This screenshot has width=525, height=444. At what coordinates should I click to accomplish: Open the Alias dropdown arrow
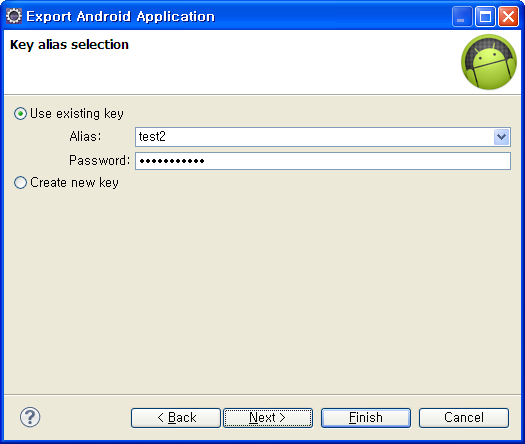click(501, 137)
